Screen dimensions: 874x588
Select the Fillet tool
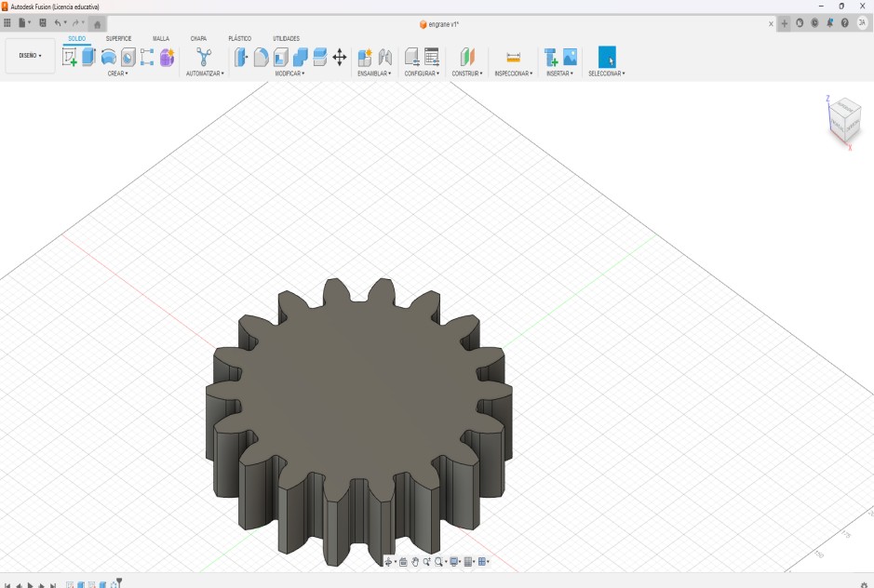point(261,57)
